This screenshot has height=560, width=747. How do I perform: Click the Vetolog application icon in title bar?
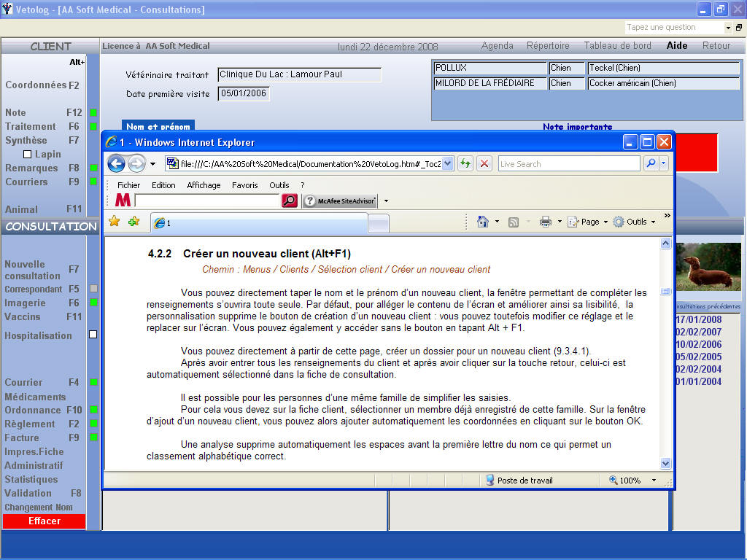click(x=7, y=9)
